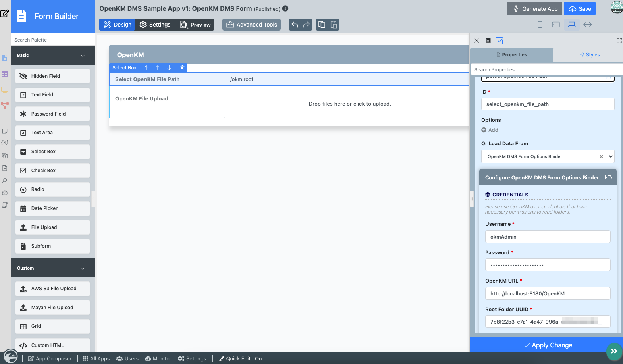Focus the Search Palette field
Screen dimensions: 623x364
pyautogui.click(x=53, y=40)
